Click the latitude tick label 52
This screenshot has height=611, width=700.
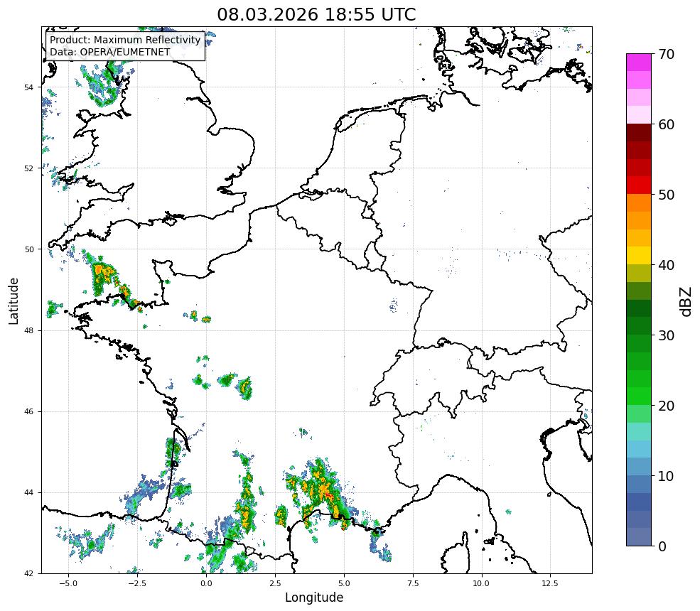pyautogui.click(x=28, y=168)
